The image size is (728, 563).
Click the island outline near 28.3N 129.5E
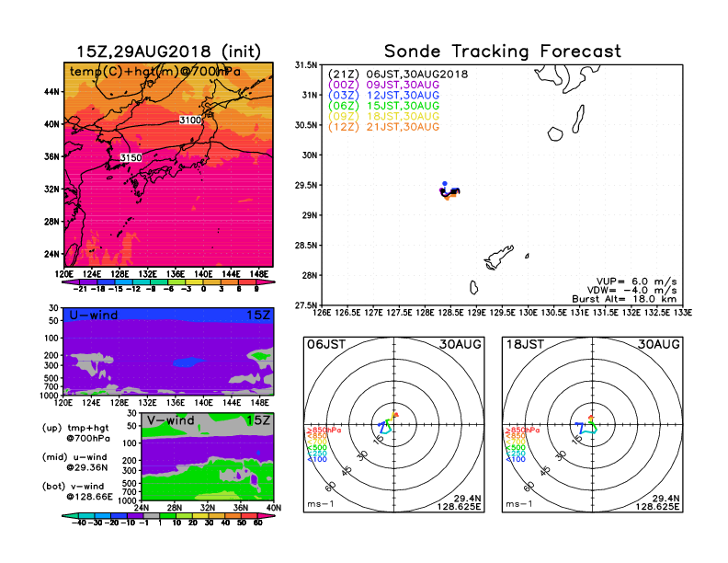[x=498, y=257]
